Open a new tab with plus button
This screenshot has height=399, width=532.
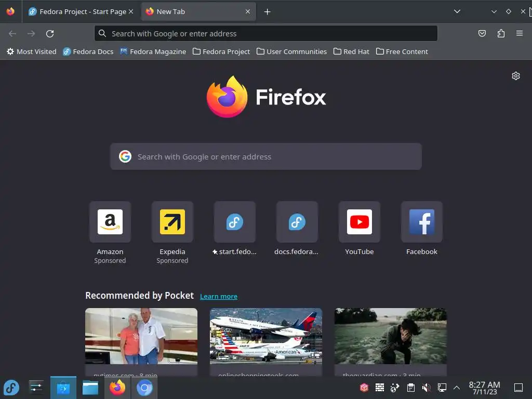(x=268, y=12)
